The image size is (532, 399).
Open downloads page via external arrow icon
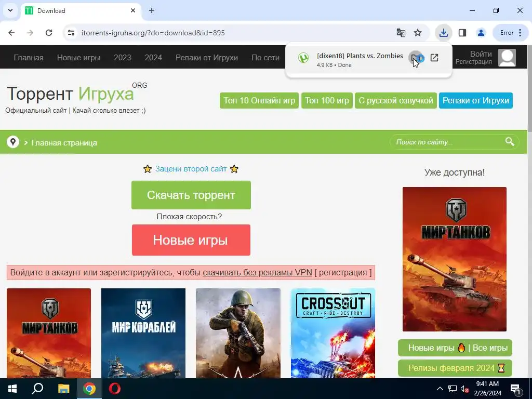tap(434, 58)
